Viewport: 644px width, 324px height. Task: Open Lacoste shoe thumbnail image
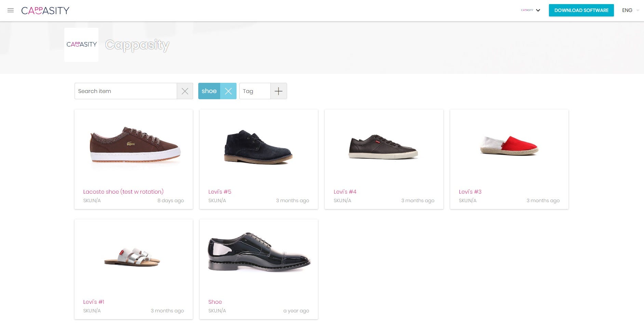[x=135, y=145]
